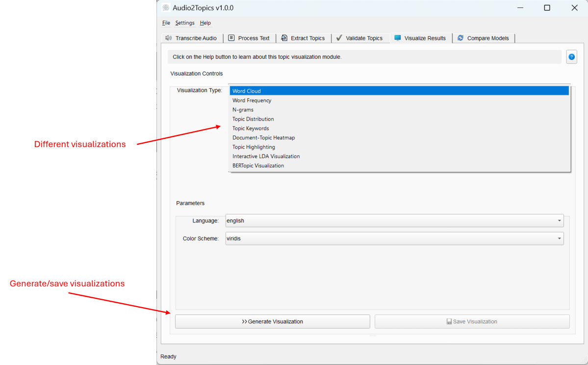Choose BERTopic Visualization from list

pyautogui.click(x=399, y=165)
